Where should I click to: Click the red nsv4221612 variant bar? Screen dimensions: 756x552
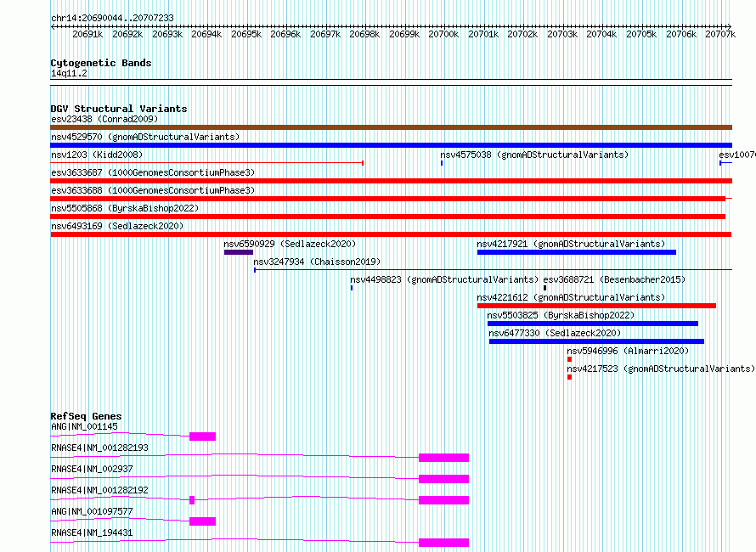596,306
